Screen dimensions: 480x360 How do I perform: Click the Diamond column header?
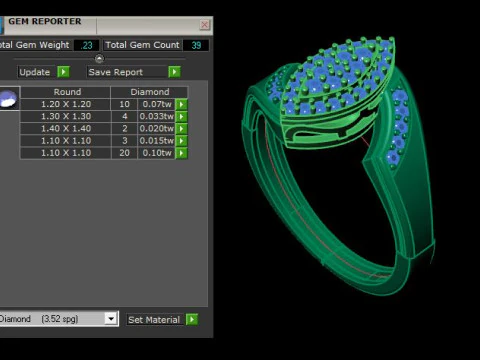[x=149, y=92]
